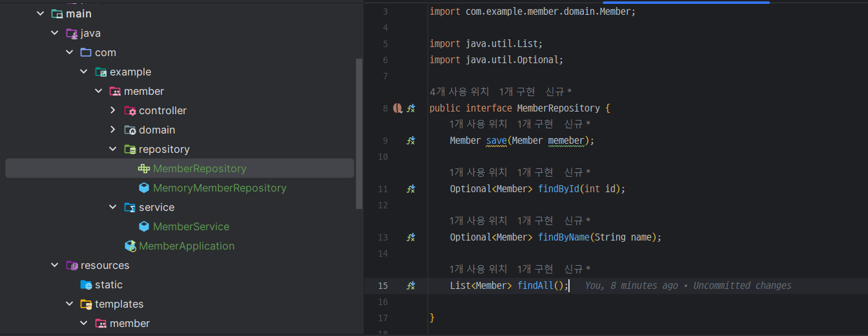Click the MemberApplication Spring Boot icon
This screenshot has height=336, width=868.
tap(130, 246)
